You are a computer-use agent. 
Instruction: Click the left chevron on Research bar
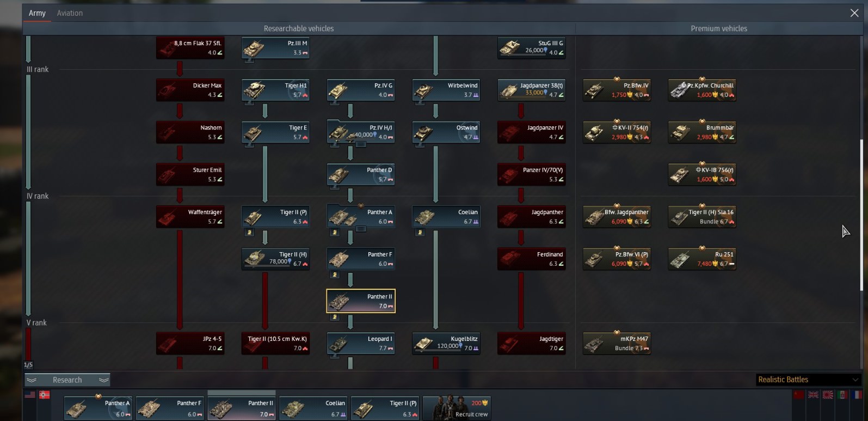[32, 380]
